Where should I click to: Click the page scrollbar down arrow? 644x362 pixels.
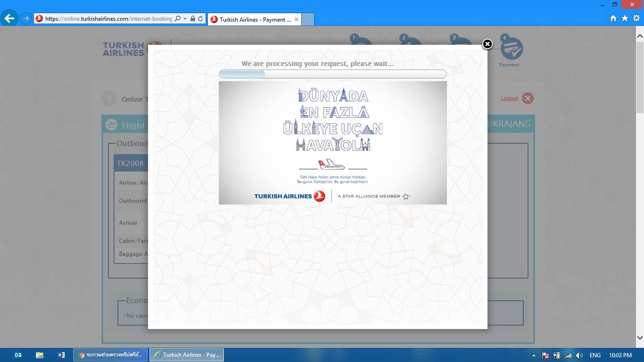(x=640, y=337)
